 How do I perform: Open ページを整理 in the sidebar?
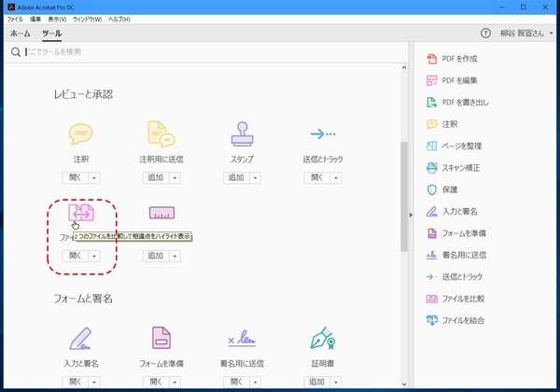tap(455, 146)
